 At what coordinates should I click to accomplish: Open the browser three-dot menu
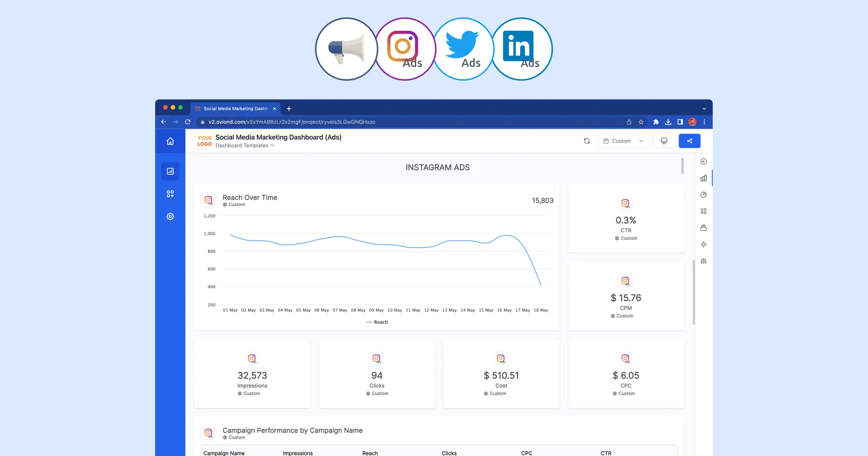[x=704, y=122]
